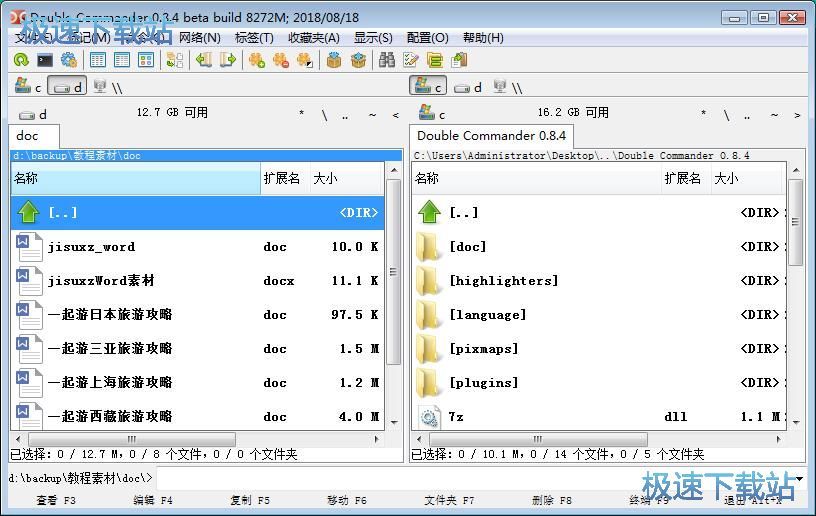Screen dimensions: 816x516
Task: Click the 7z dll file gear icon
Action: 429,417
